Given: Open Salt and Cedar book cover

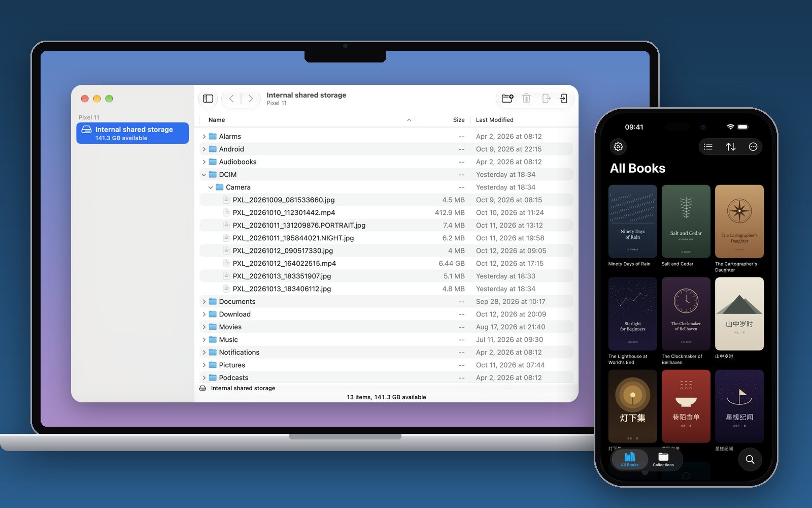Looking at the screenshot, I should [x=686, y=221].
